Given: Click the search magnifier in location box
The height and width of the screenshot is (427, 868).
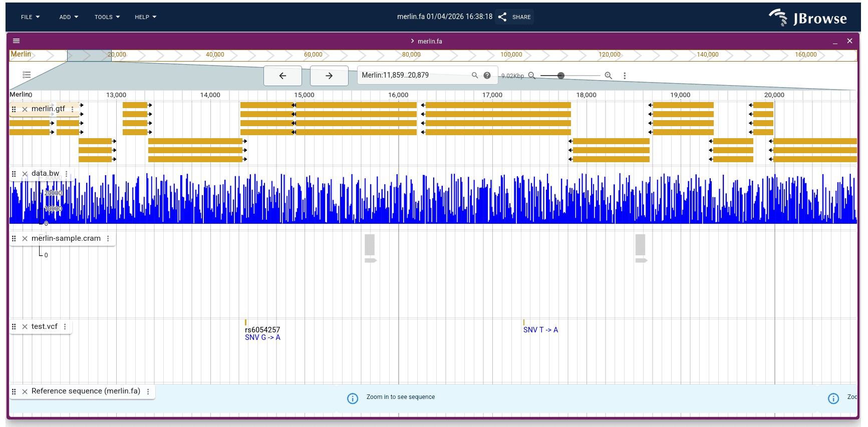Looking at the screenshot, I should [475, 76].
